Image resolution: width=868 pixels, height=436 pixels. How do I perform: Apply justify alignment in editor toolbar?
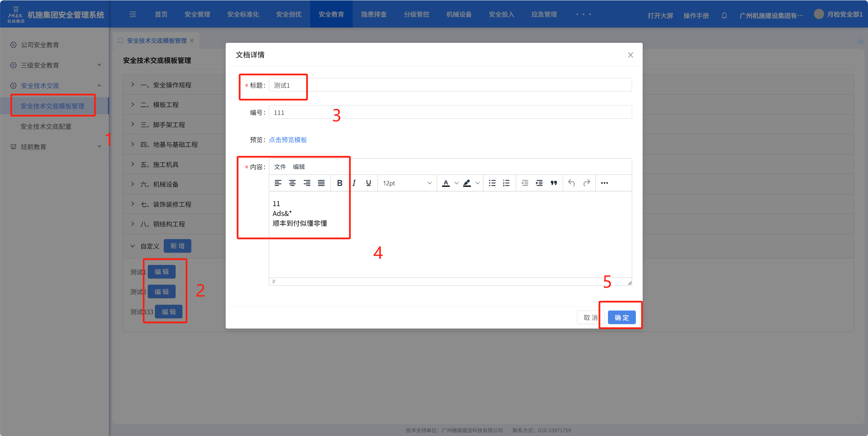point(321,183)
